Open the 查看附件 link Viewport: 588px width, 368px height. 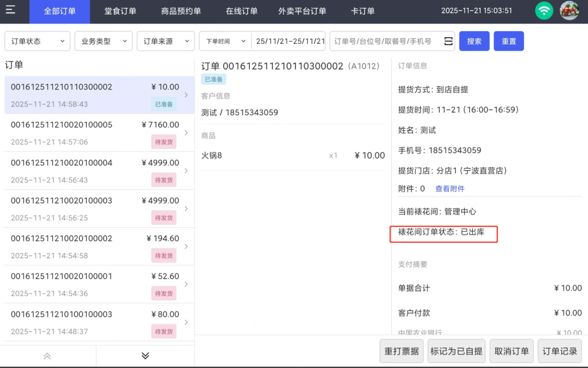pyautogui.click(x=450, y=189)
